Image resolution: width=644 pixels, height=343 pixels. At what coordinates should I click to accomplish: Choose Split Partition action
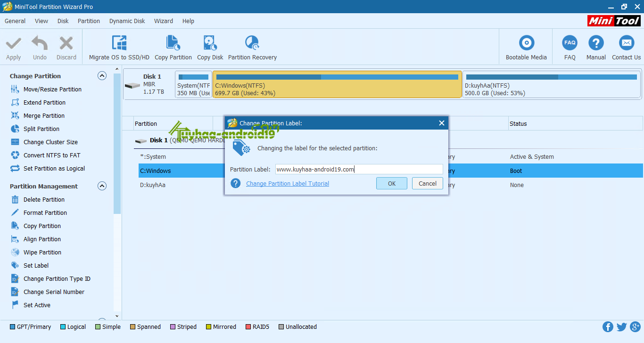pyautogui.click(x=41, y=129)
